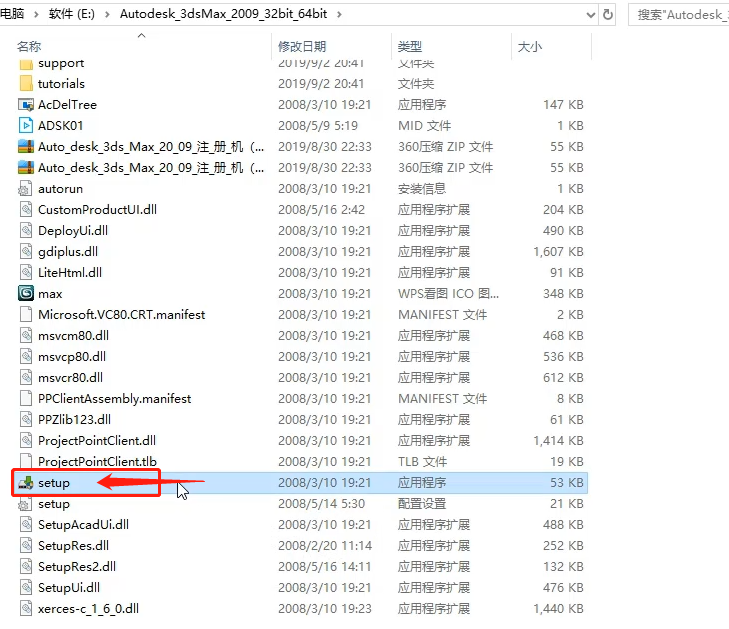
Task: Click the support folder icon
Action: click(x=26, y=64)
